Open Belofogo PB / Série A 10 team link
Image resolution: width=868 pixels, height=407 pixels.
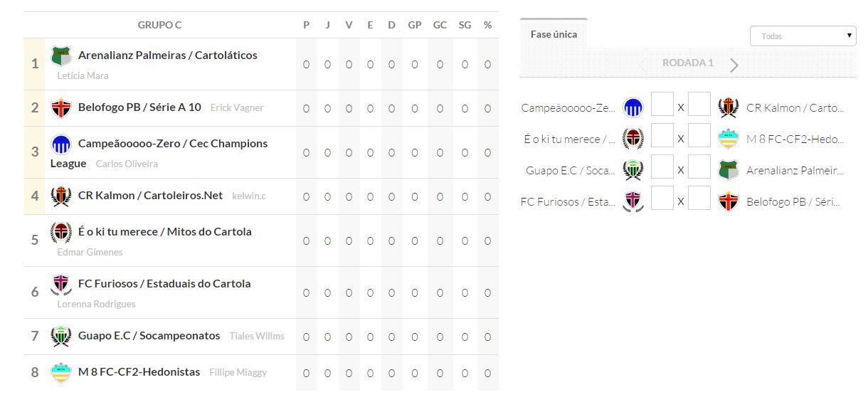pyautogui.click(x=139, y=107)
